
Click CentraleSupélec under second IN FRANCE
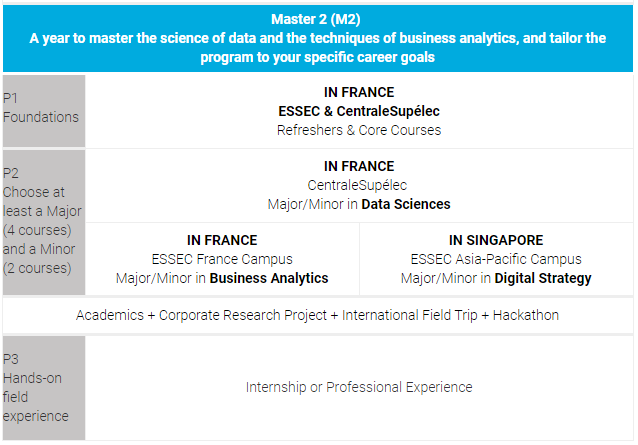(357, 185)
